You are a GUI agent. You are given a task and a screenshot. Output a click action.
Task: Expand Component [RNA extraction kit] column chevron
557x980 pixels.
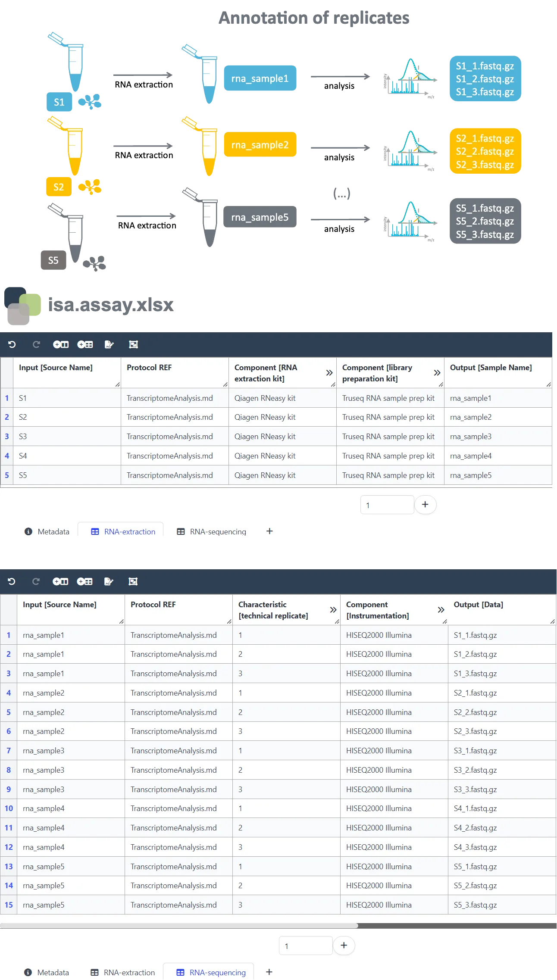point(329,373)
